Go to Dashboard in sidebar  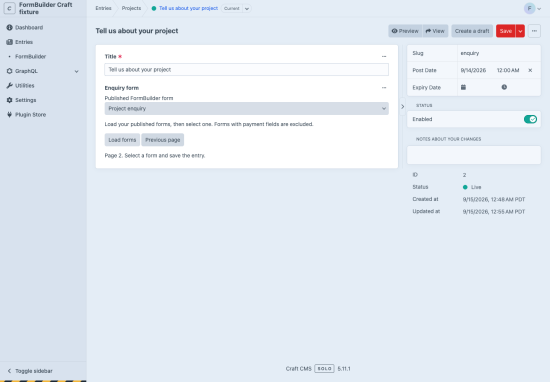[x=29, y=27]
